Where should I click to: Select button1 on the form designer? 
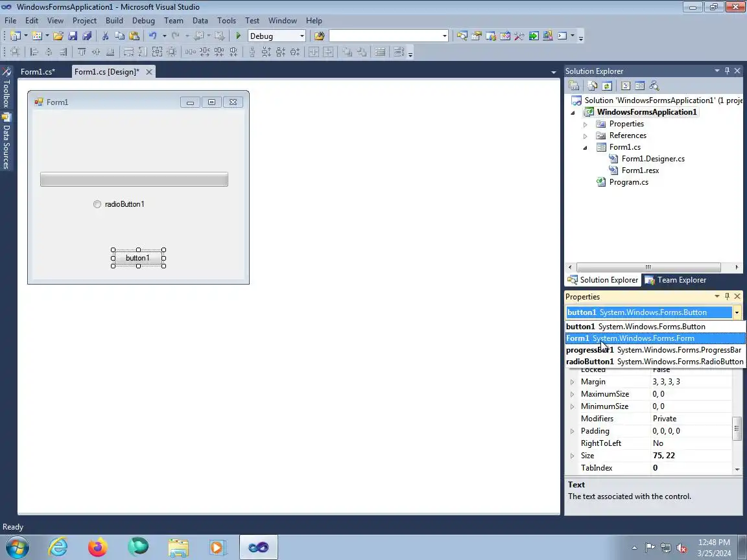[x=137, y=258]
